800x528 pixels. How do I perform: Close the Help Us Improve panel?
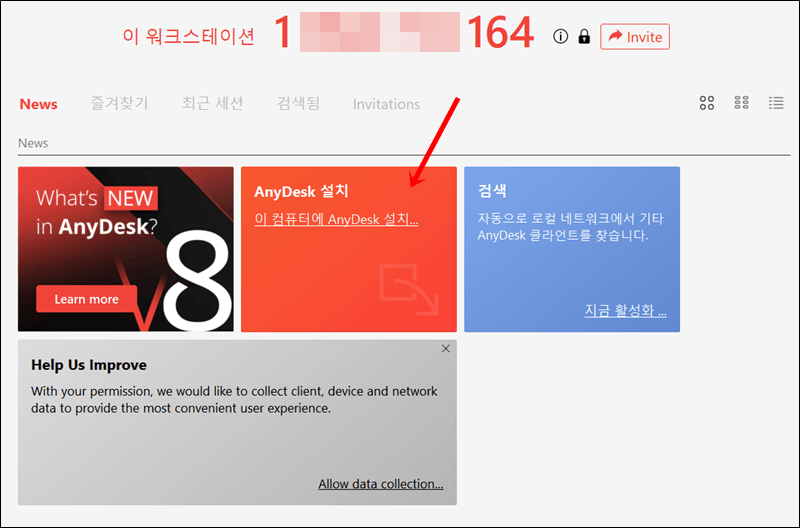click(x=445, y=348)
